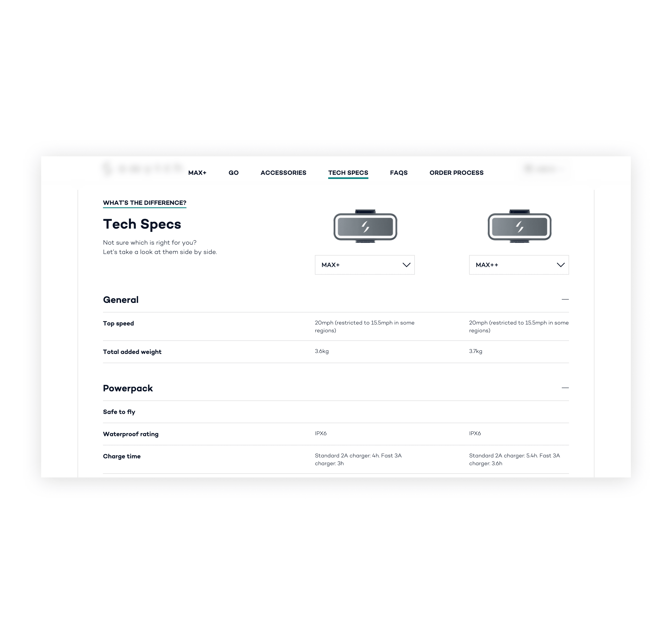Click the Powerpack section heading
Viewport: 672px width, 634px height.
pos(128,388)
